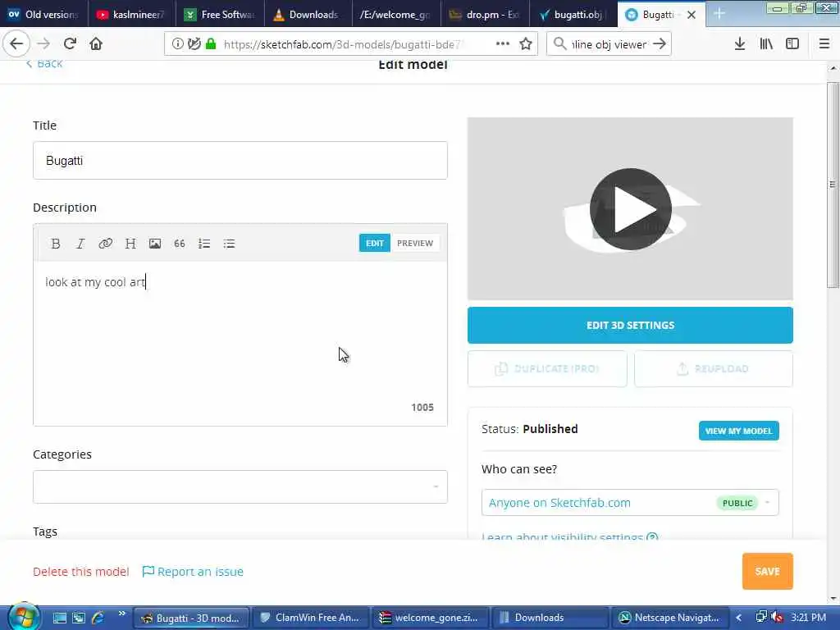This screenshot has width=840, height=630.
Task: Switch to /E:/welcome_go tab
Action: [396, 15]
